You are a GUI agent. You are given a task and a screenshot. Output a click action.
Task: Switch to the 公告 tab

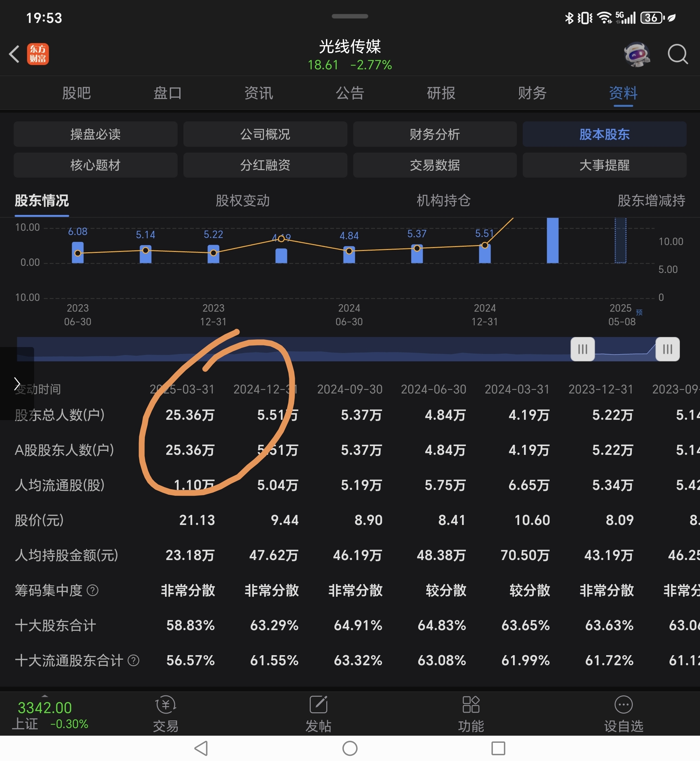(350, 93)
